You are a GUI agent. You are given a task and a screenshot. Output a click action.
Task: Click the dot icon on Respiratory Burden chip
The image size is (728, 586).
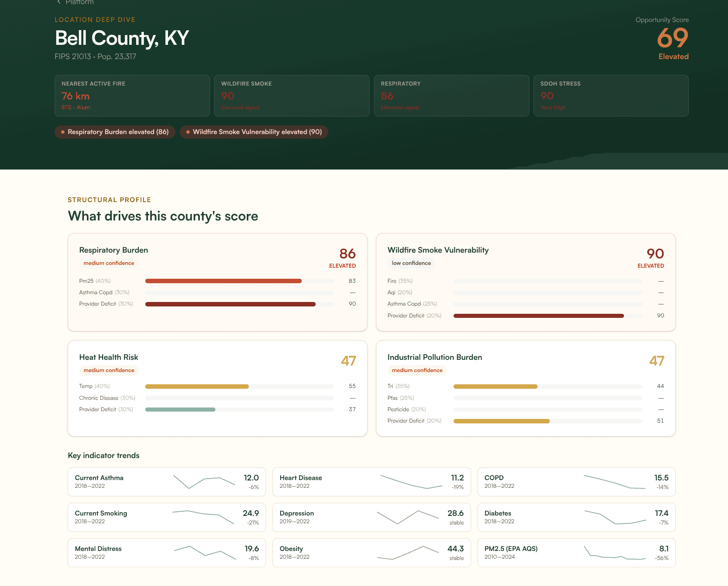tap(62, 132)
